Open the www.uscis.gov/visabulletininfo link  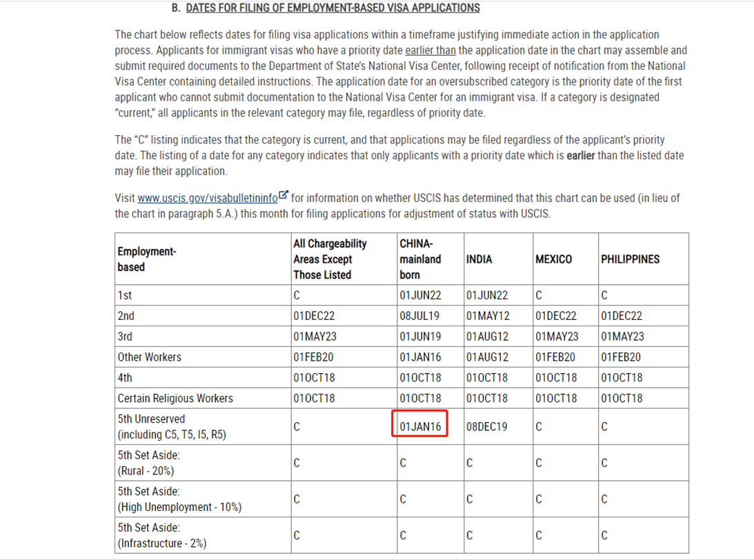[207, 198]
